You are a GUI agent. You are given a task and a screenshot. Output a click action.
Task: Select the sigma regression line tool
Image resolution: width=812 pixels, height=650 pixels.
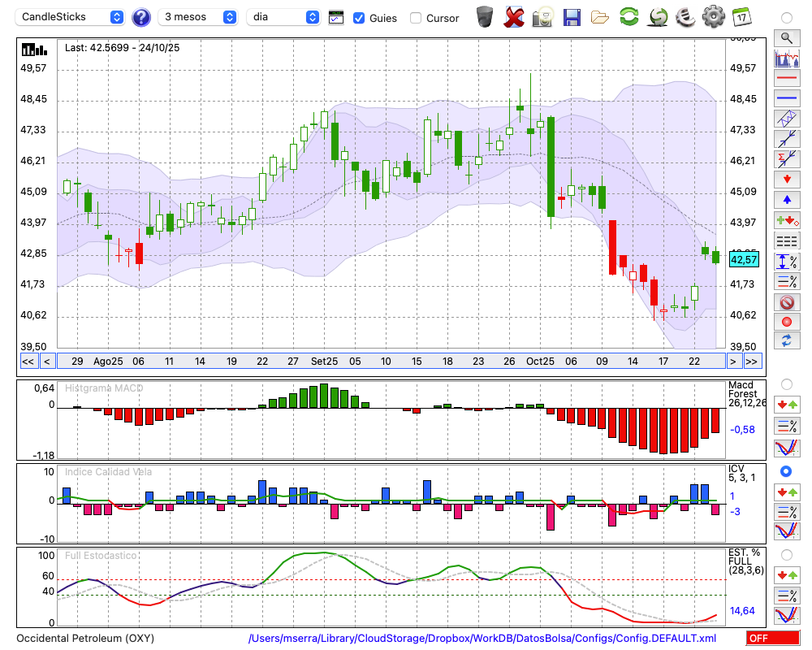click(x=787, y=159)
